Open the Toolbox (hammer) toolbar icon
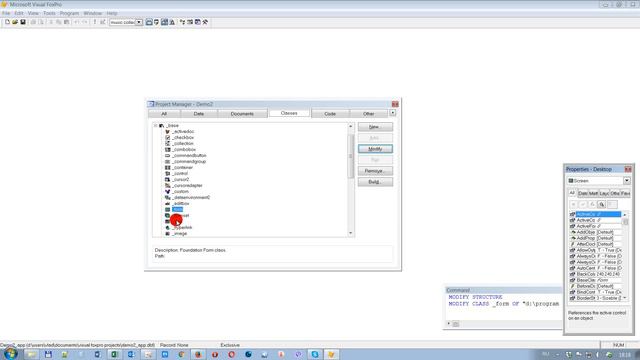This screenshot has height=360, width=640. point(206,22)
